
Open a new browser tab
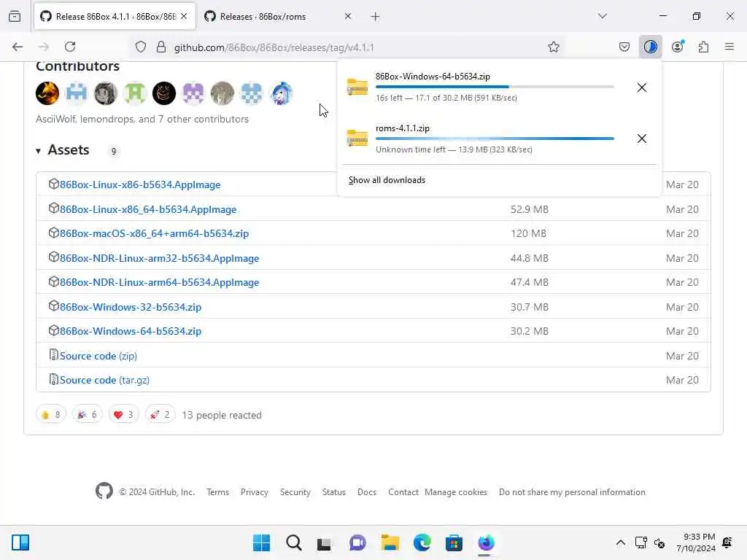pyautogui.click(x=375, y=17)
